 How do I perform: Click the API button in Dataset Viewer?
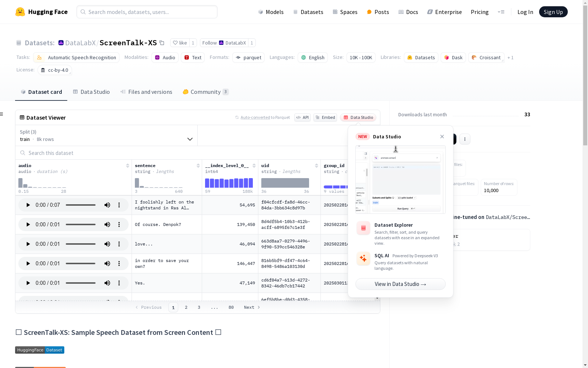(302, 117)
